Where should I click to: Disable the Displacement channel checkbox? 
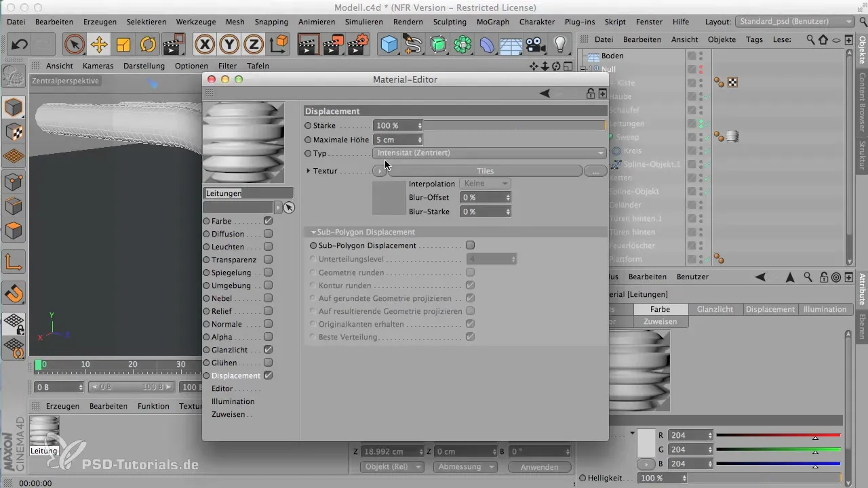coord(269,375)
